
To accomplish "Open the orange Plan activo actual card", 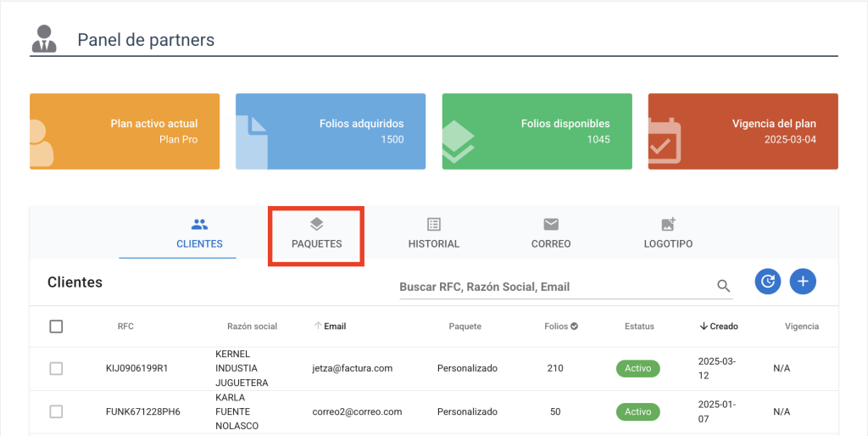I will tap(125, 131).
